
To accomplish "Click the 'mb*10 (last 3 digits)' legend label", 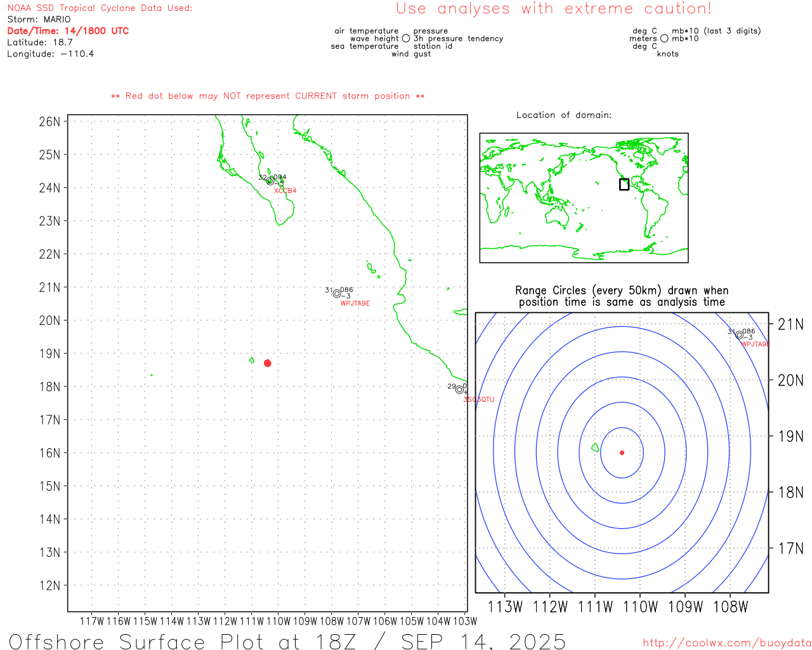I will point(716,31).
